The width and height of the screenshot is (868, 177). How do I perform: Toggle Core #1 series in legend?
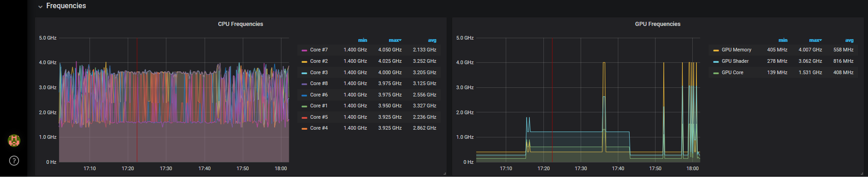pos(319,106)
